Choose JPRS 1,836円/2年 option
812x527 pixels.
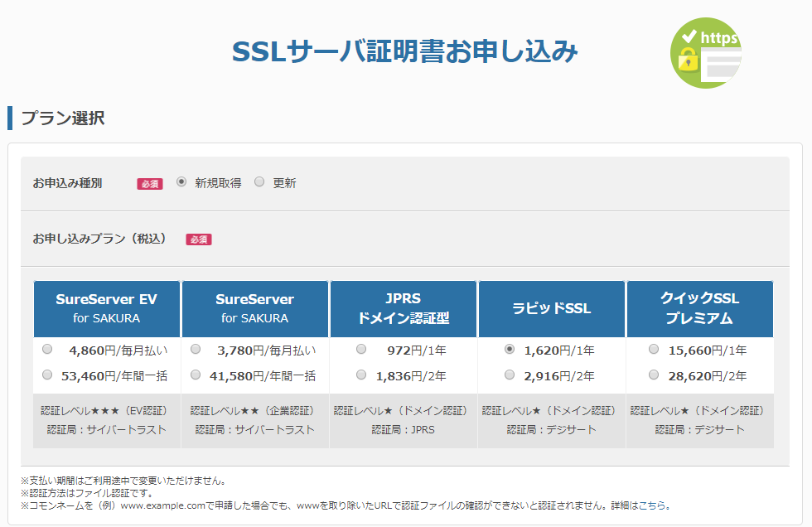click(361, 375)
